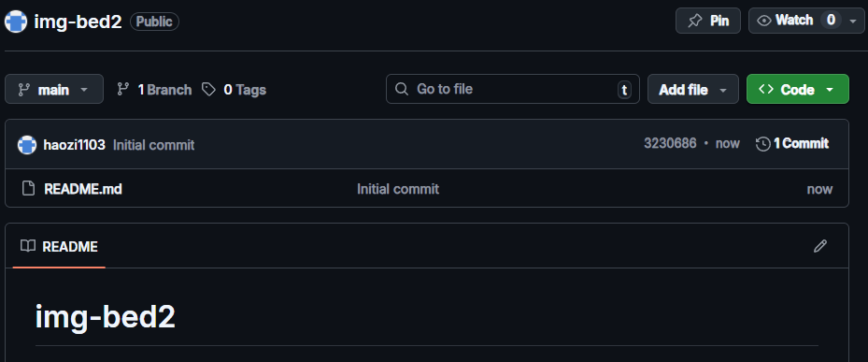Click the angle brackets icon in Code button

(766, 89)
